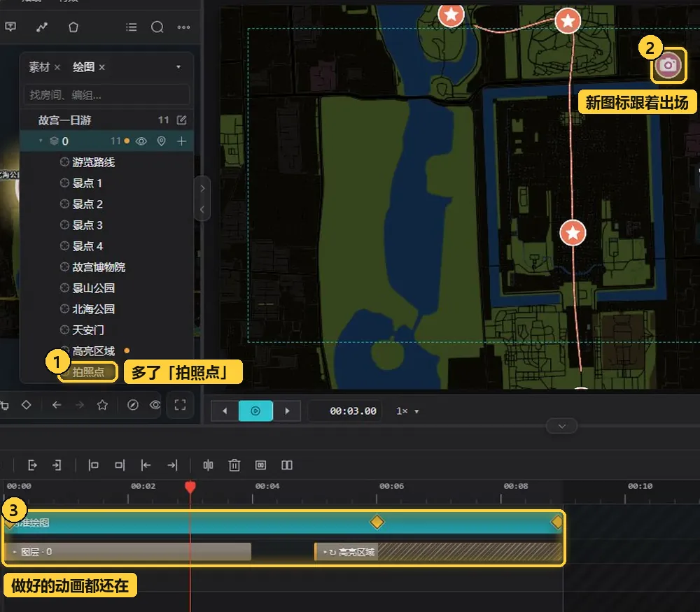Select the text annotation tool icon

point(10,27)
